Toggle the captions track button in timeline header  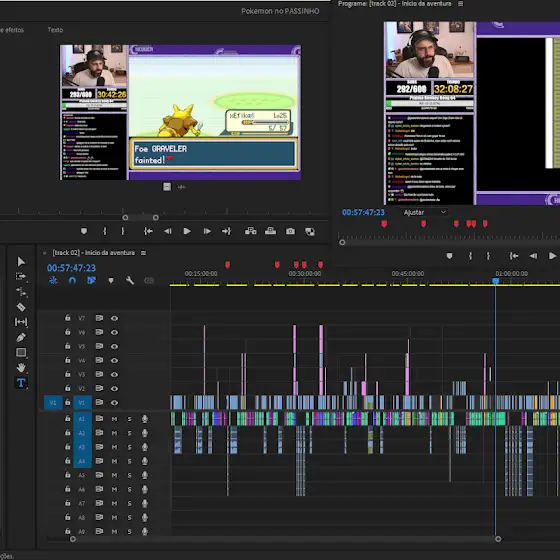click(149, 281)
